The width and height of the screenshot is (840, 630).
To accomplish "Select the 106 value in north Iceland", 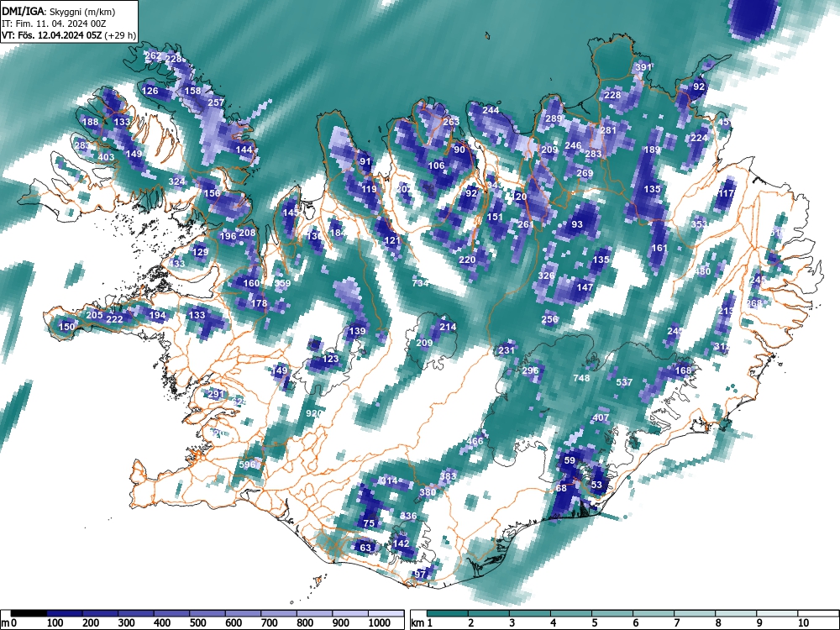I will (x=436, y=165).
